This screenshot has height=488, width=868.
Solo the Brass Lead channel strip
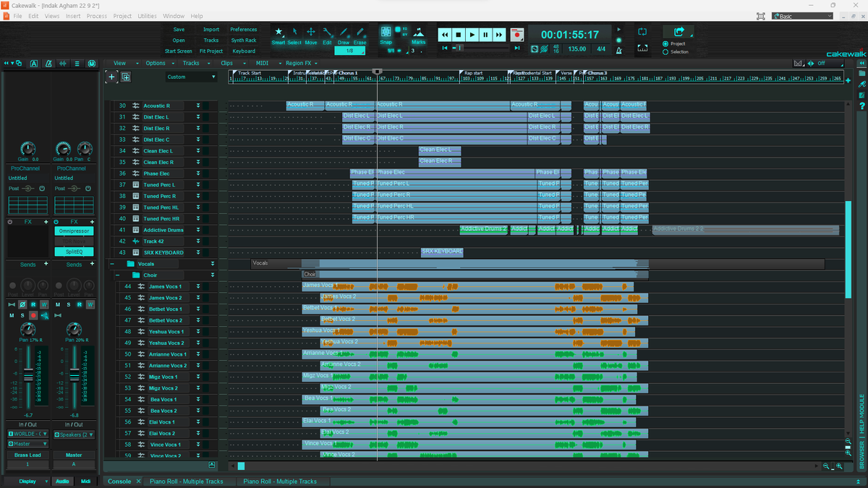point(22,316)
